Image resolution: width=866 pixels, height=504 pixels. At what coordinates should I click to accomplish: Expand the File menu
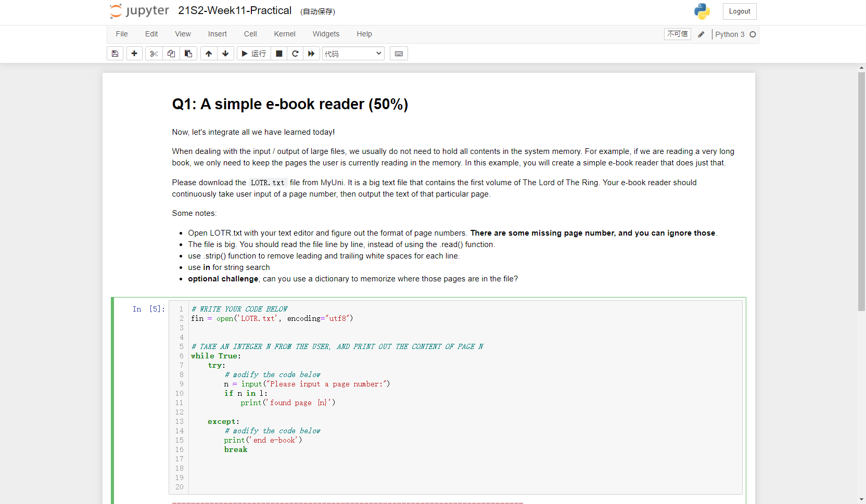pyautogui.click(x=122, y=34)
